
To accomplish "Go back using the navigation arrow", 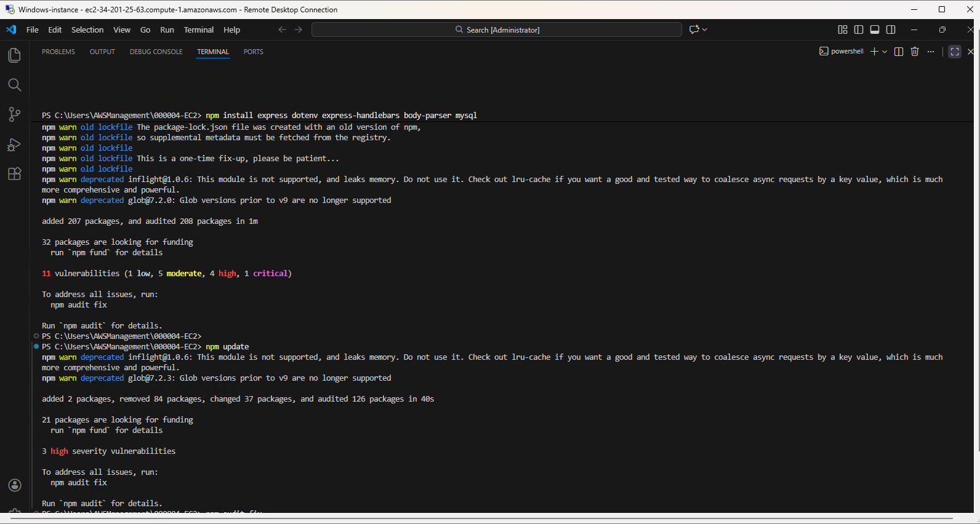I will click(282, 30).
